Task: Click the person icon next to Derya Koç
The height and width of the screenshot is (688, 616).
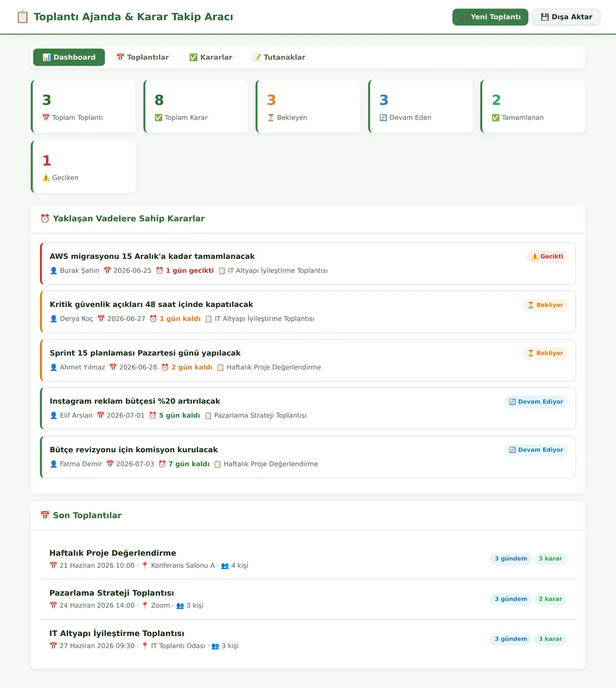Action: click(x=53, y=319)
